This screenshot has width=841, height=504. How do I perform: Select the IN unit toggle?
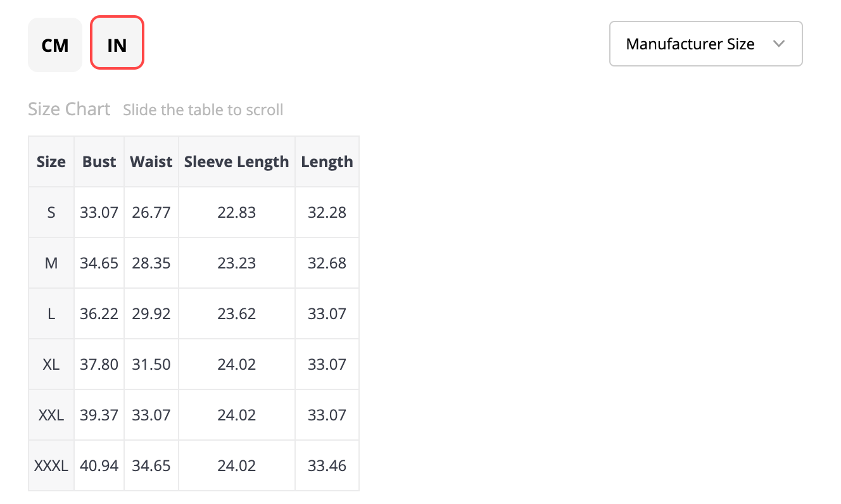pos(117,43)
